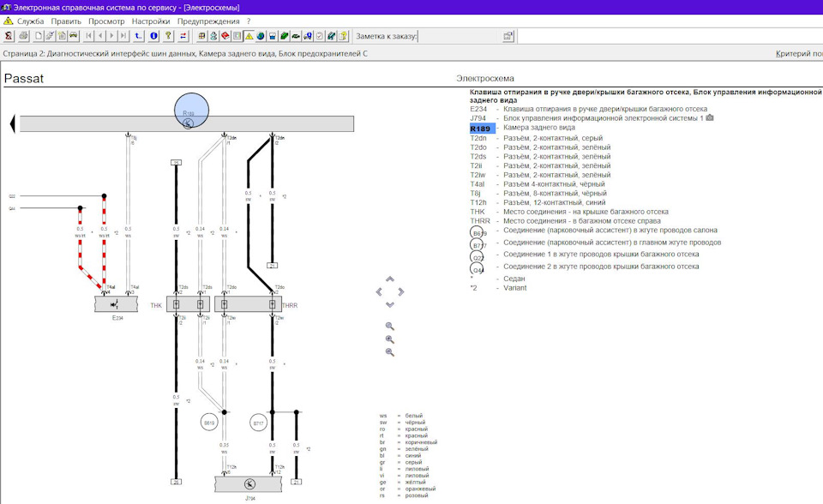The image size is (823, 504).
Task: Click the icon right of order note field
Action: click(x=508, y=36)
